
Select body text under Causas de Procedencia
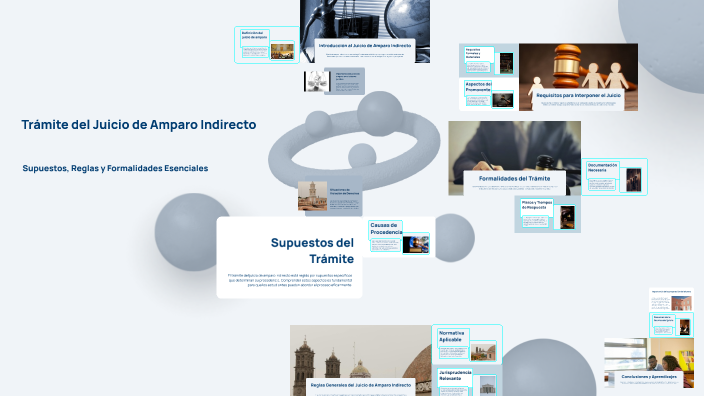(385, 245)
